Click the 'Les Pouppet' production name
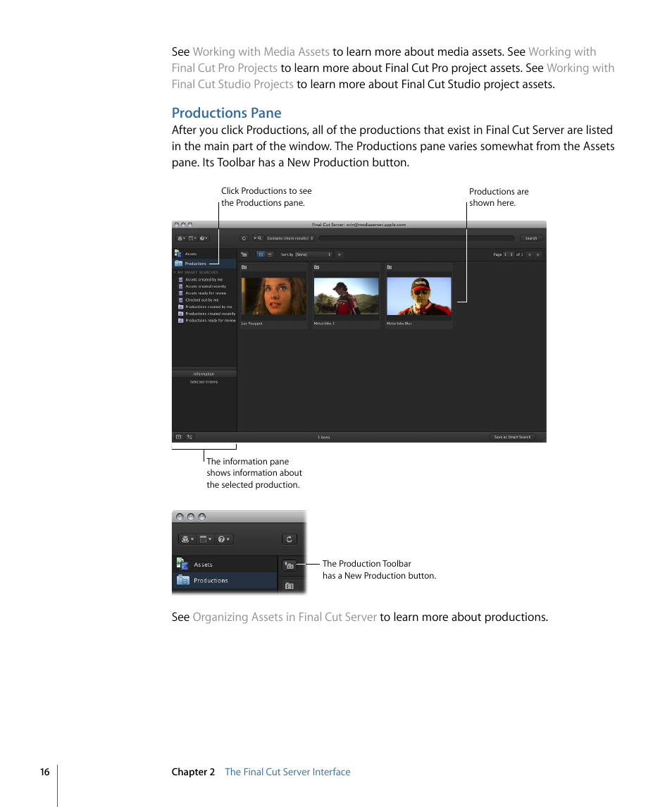The image size is (672, 807). click(x=251, y=324)
